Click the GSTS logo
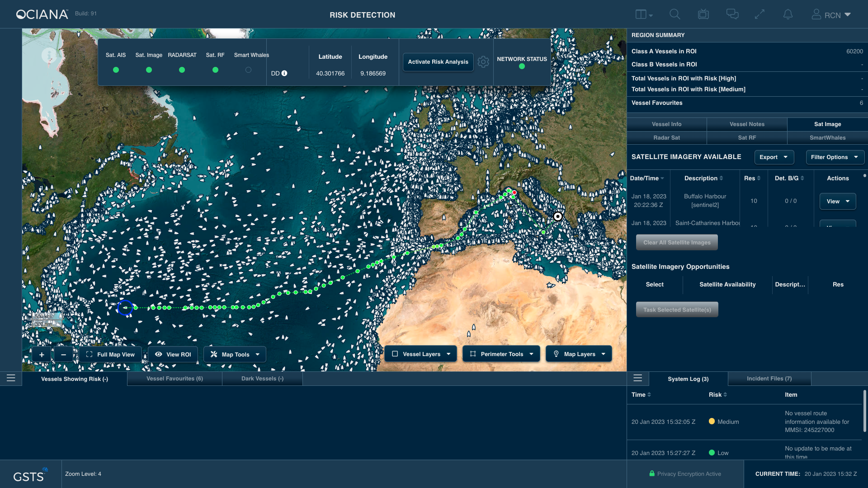Viewport: 868px width, 488px height. [x=30, y=475]
